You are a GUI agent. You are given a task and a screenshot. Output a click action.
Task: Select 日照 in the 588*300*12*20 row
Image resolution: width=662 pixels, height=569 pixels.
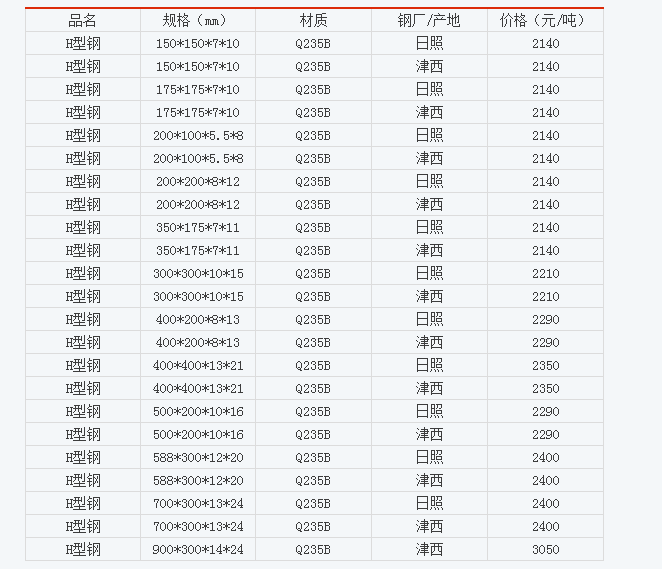point(429,458)
